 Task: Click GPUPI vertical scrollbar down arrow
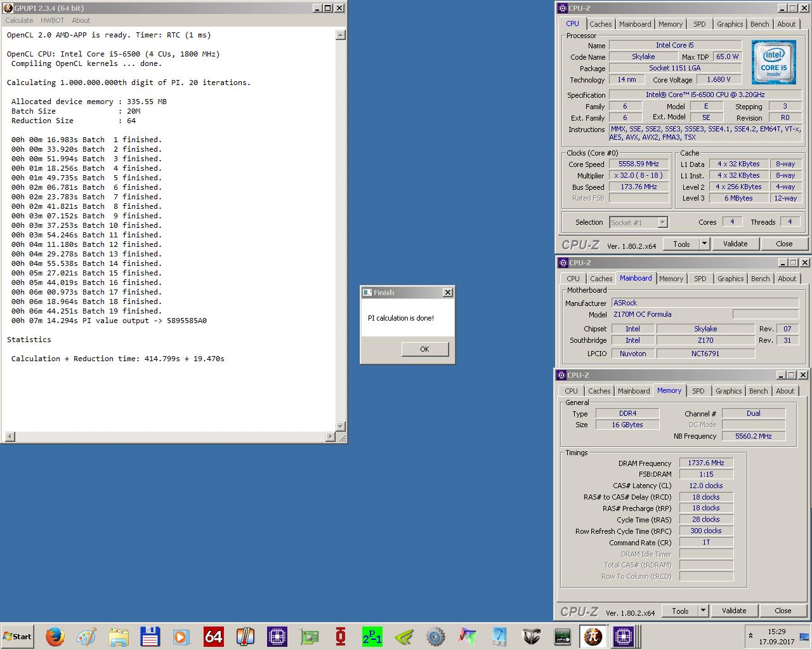341,427
